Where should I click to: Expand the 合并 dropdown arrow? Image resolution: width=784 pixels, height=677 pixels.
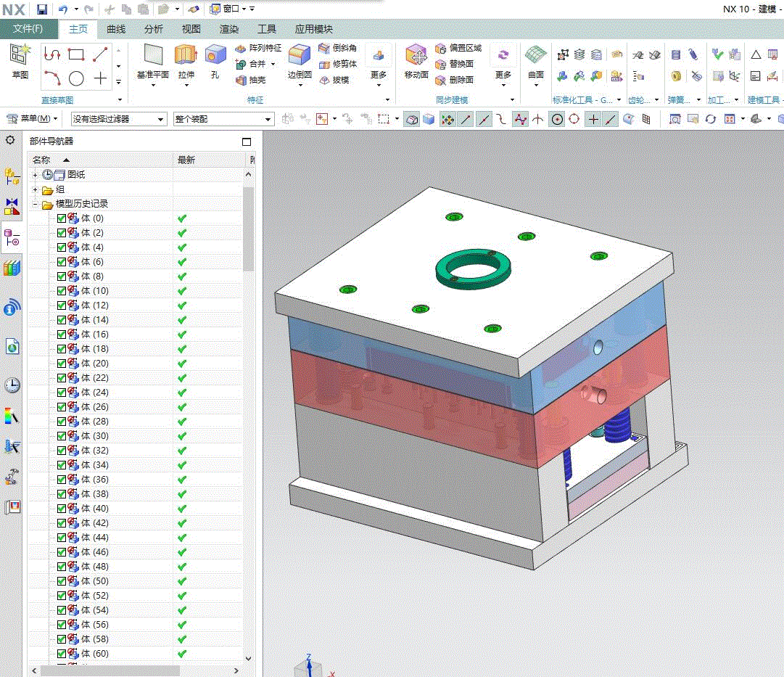tap(273, 64)
